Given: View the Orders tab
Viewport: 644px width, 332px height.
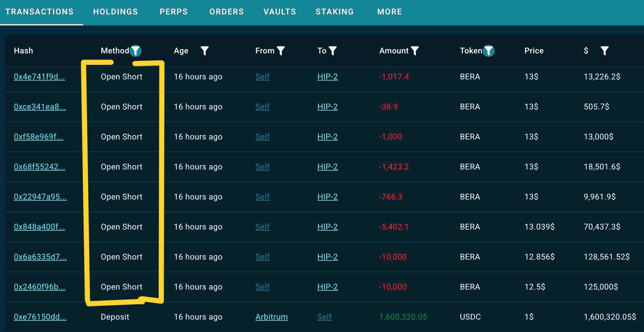Looking at the screenshot, I should [227, 12].
